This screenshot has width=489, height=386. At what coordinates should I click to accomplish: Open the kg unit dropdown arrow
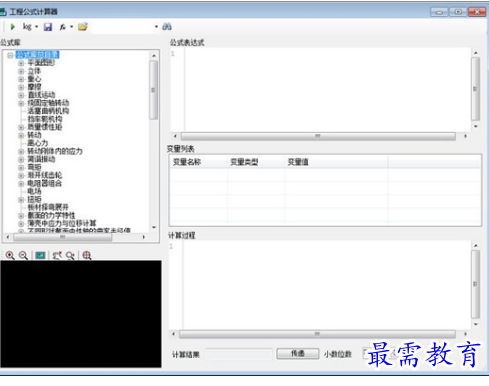[37, 27]
